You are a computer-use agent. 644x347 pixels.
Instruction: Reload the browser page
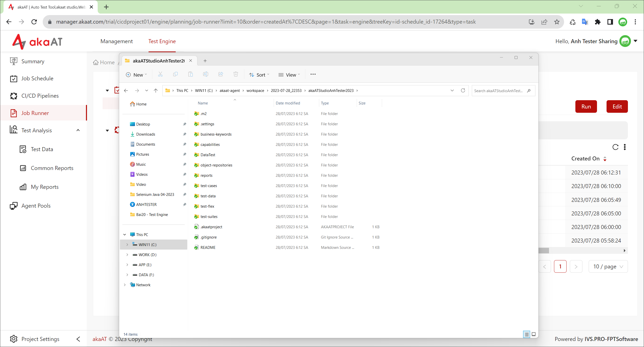[34, 22]
